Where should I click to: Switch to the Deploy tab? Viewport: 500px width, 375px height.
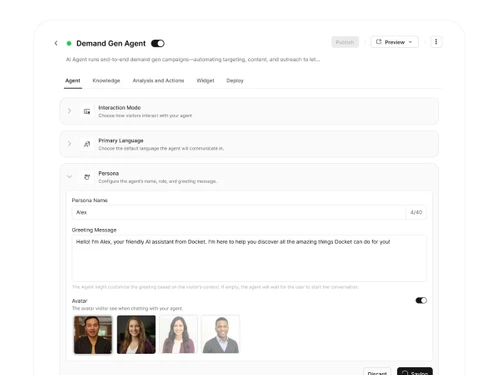[235, 81]
